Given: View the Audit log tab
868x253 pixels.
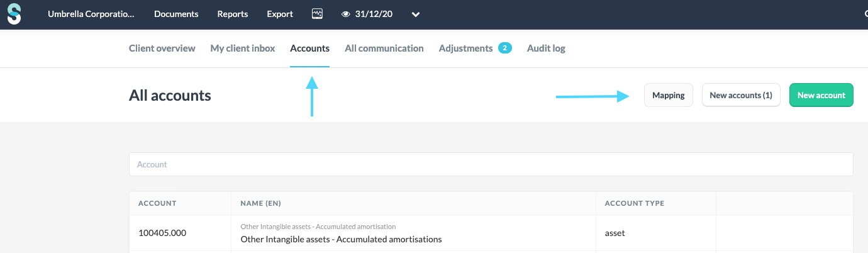Looking at the screenshot, I should [546, 48].
